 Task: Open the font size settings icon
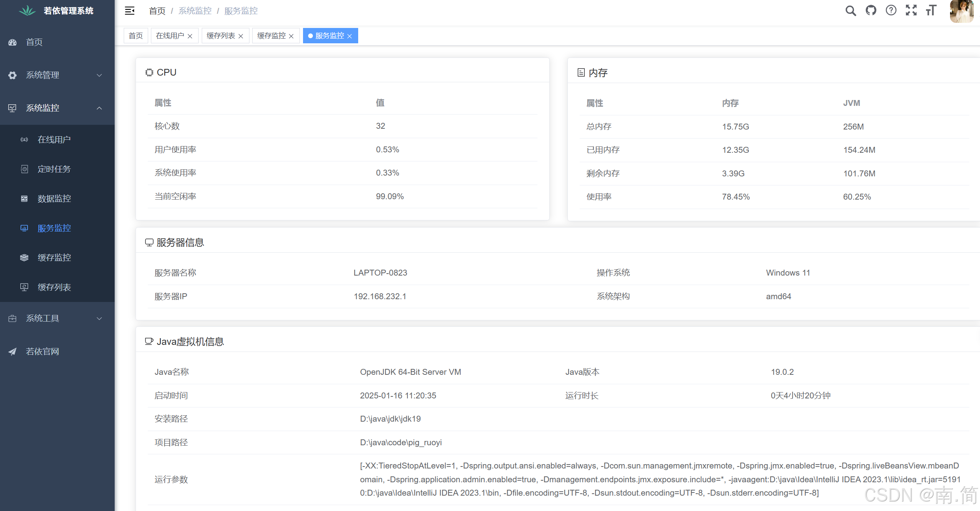[x=931, y=11]
